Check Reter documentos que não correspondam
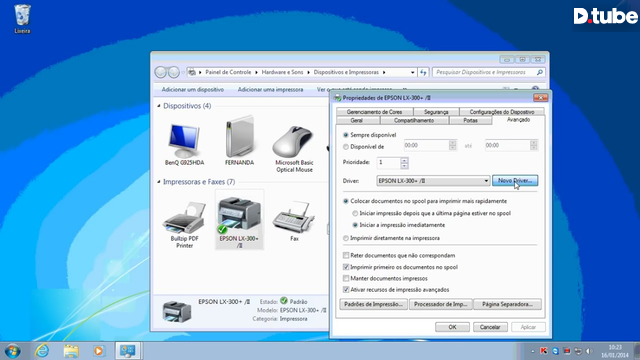 click(x=346, y=256)
